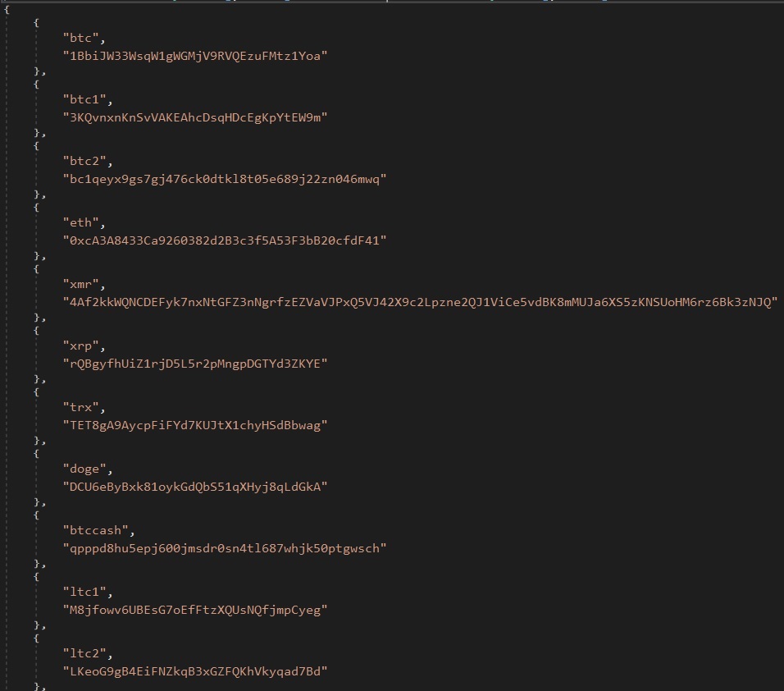Click the "btc2" key string
The width and height of the screenshot is (784, 691).
pos(84,161)
